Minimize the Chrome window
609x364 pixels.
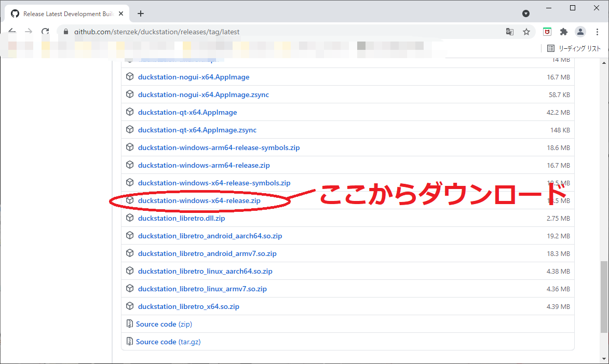(x=548, y=8)
